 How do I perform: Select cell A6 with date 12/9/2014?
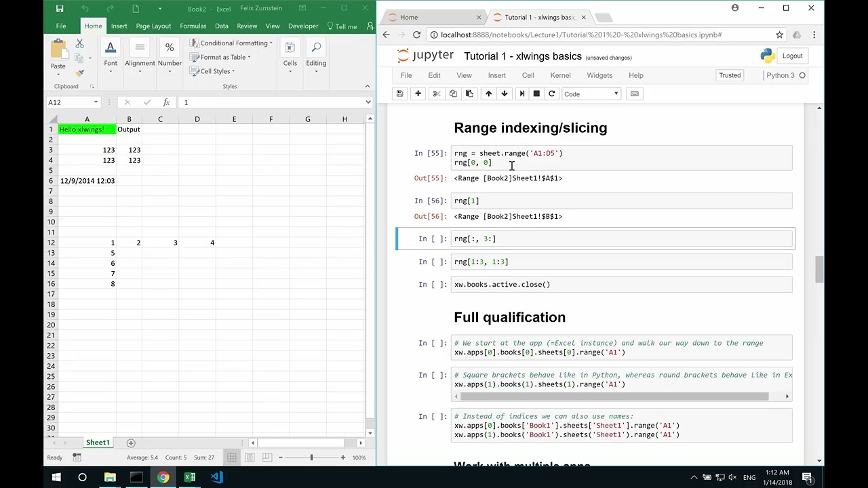[87, 181]
